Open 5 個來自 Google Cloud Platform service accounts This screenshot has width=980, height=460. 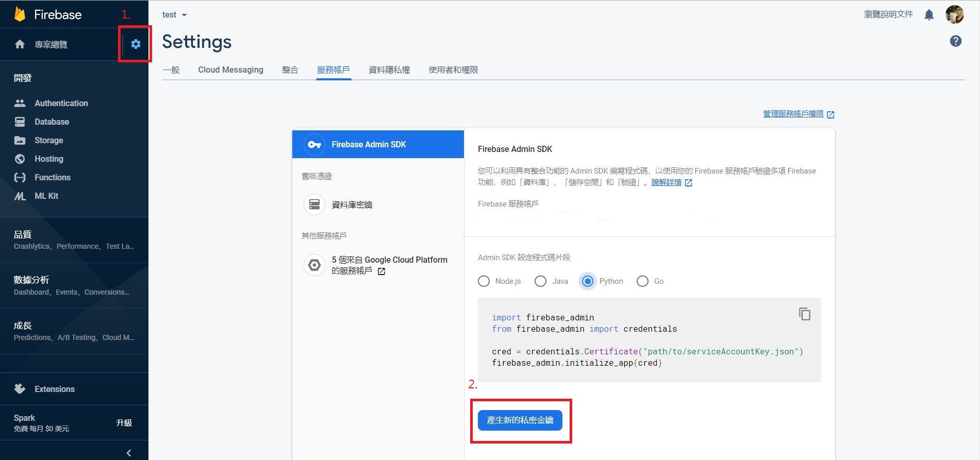pyautogui.click(x=389, y=265)
